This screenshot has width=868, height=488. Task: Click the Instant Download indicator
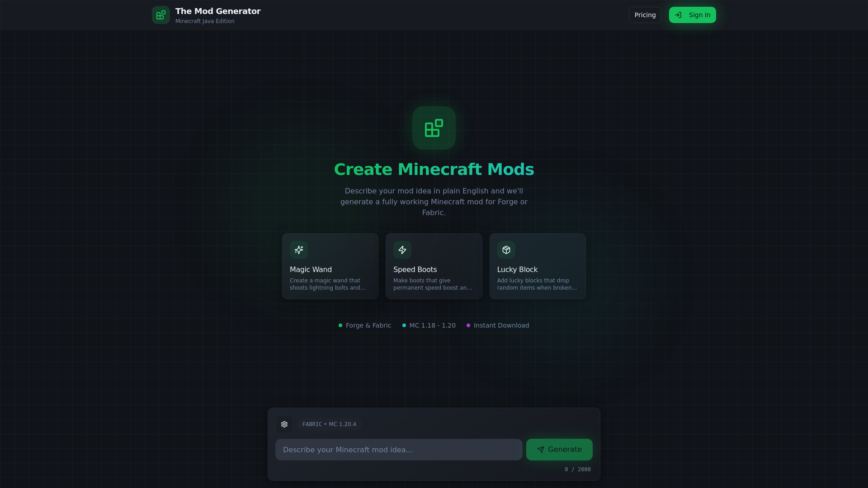(x=501, y=325)
